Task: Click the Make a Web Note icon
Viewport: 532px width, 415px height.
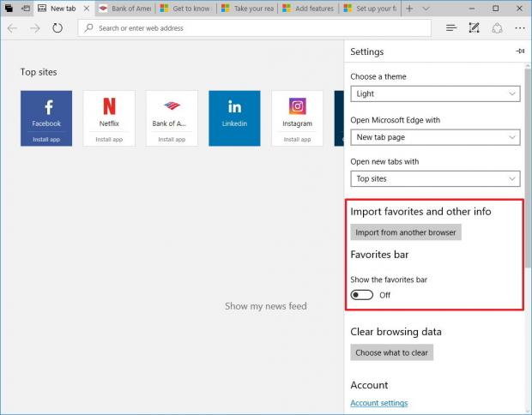Action: point(475,28)
